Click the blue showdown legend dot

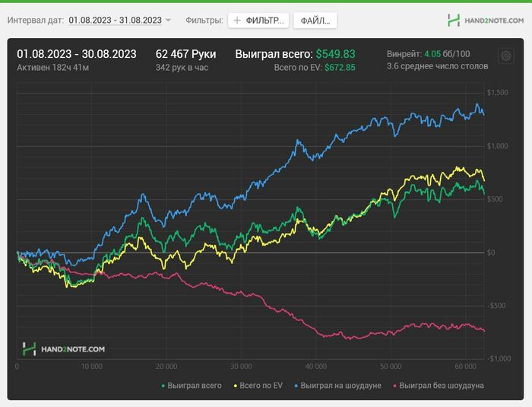tap(295, 386)
